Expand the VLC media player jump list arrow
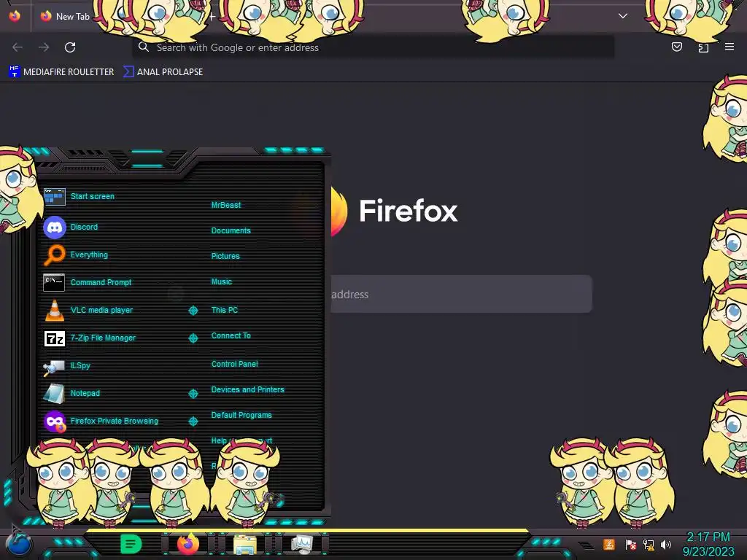 tap(193, 311)
